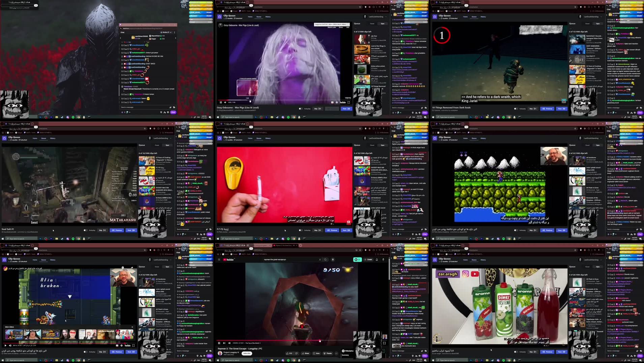
Task: Click Skip in the Ozzy Osbourne panel
Action: 317,109
